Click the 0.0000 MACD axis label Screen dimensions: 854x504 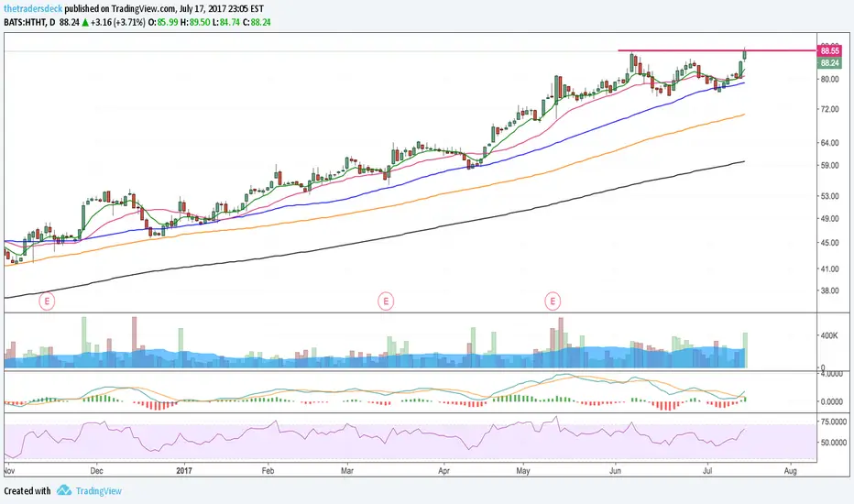[832, 401]
